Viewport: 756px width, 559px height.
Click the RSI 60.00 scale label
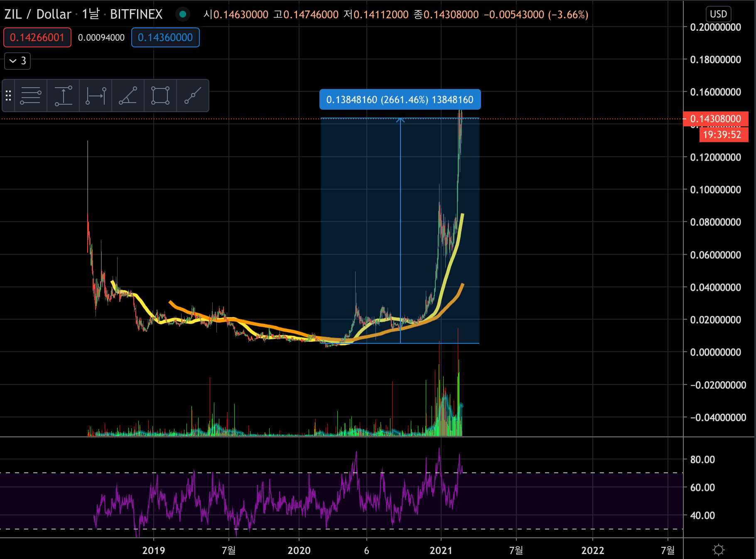point(702,487)
